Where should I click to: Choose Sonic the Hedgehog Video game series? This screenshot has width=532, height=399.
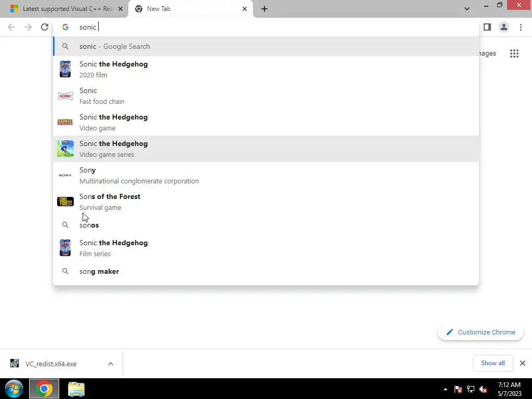266,149
